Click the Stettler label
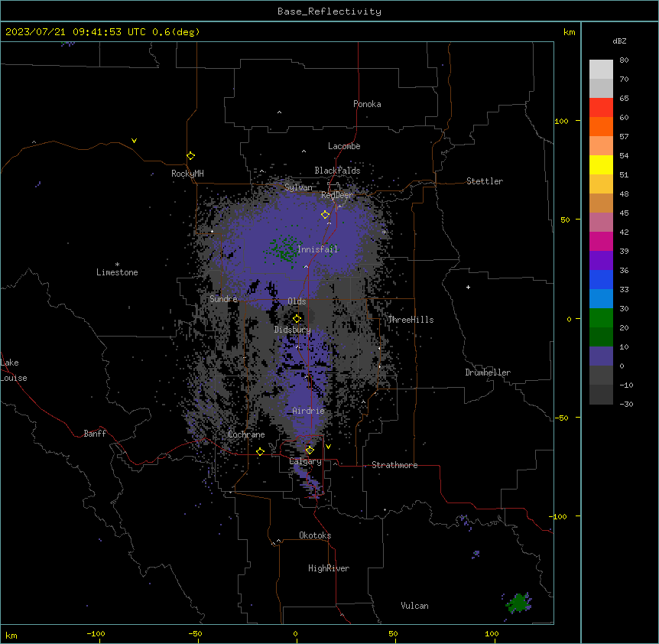 coord(485,181)
